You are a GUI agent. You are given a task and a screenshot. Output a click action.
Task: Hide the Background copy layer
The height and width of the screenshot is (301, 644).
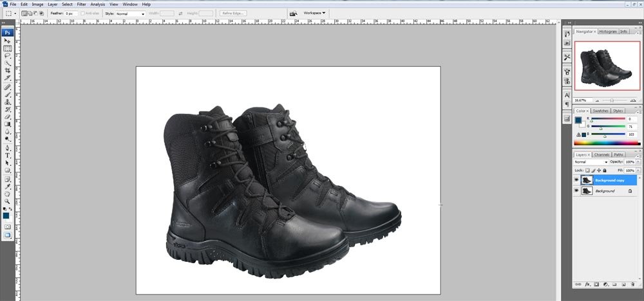tap(576, 180)
